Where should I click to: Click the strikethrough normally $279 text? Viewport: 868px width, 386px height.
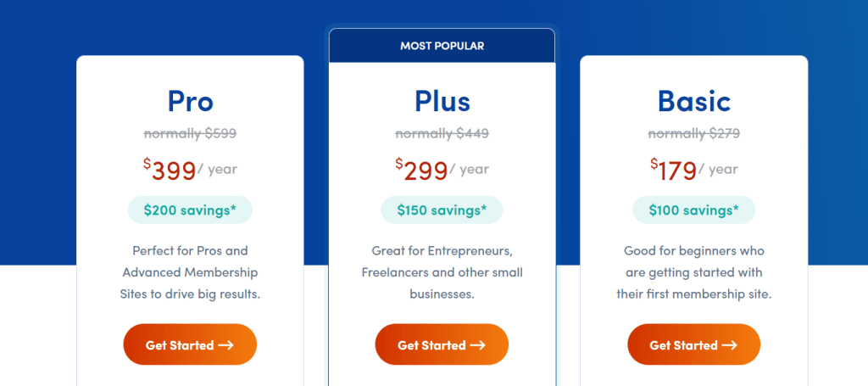693,133
